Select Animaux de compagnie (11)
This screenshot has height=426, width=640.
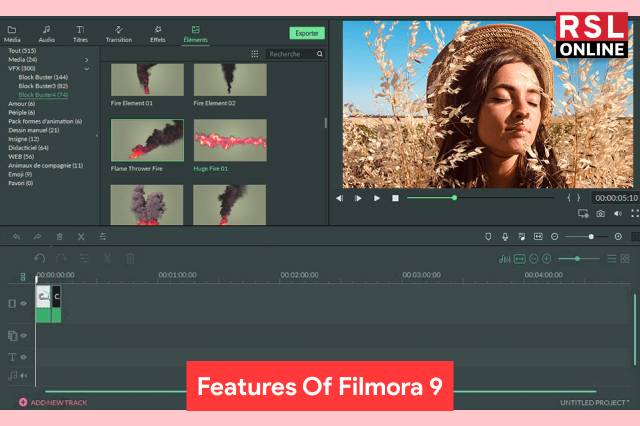(x=45, y=166)
